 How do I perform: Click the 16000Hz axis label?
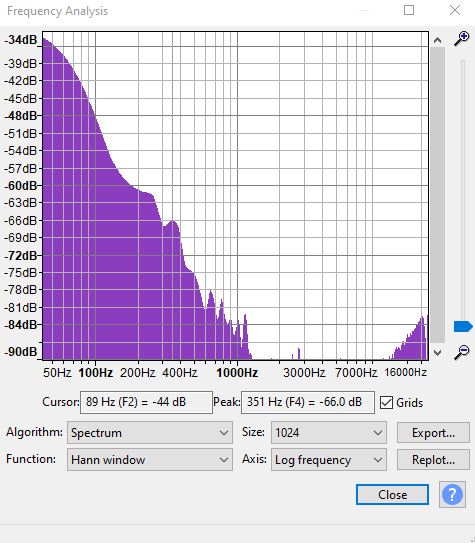[x=405, y=373]
